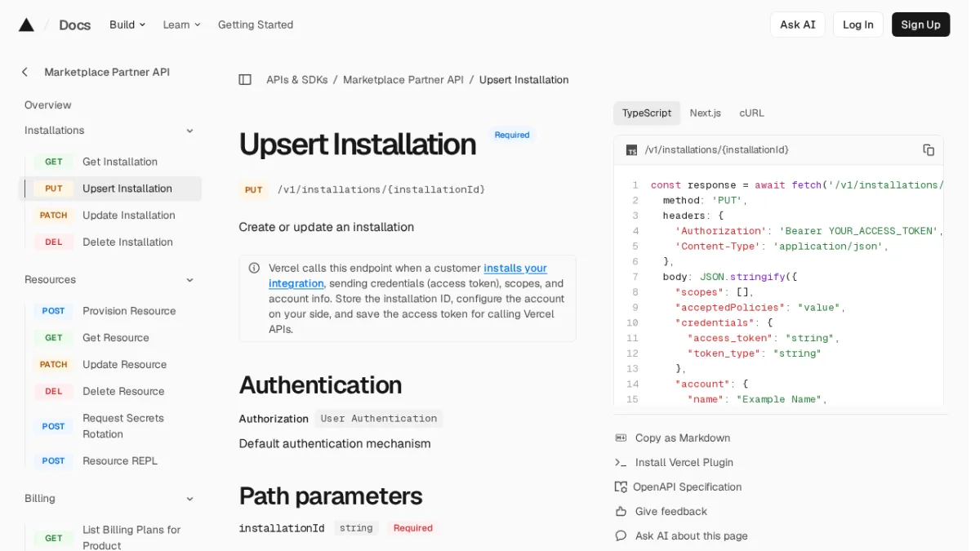Click the DEL badge for Delete Resource
This screenshot has height=551, width=980.
pos(54,392)
